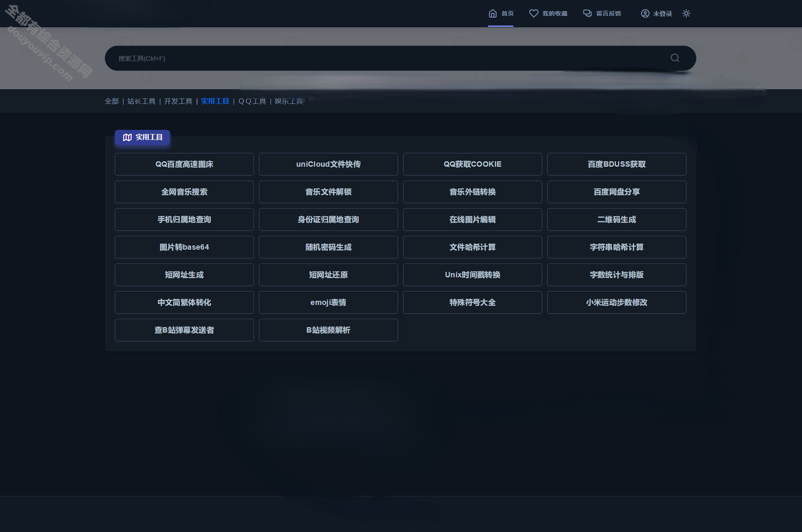Open uniCloud文件快传 tool
The height and width of the screenshot is (532, 802).
click(329, 164)
